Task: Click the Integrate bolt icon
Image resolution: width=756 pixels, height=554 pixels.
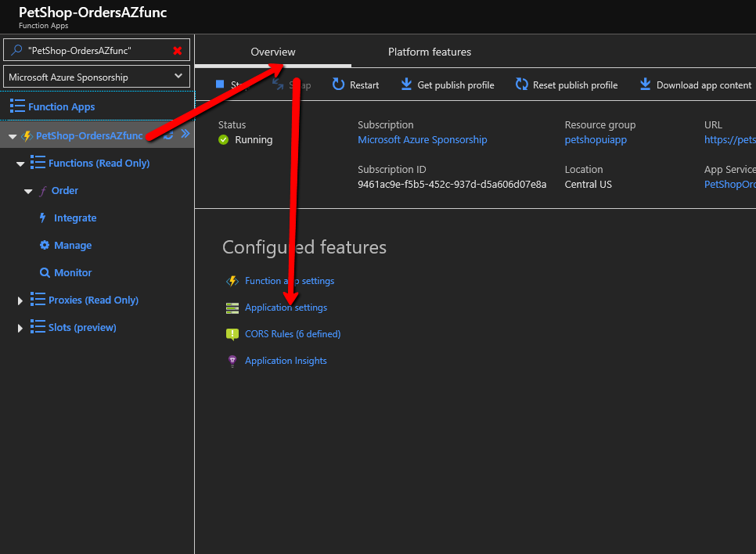Action: 43,218
